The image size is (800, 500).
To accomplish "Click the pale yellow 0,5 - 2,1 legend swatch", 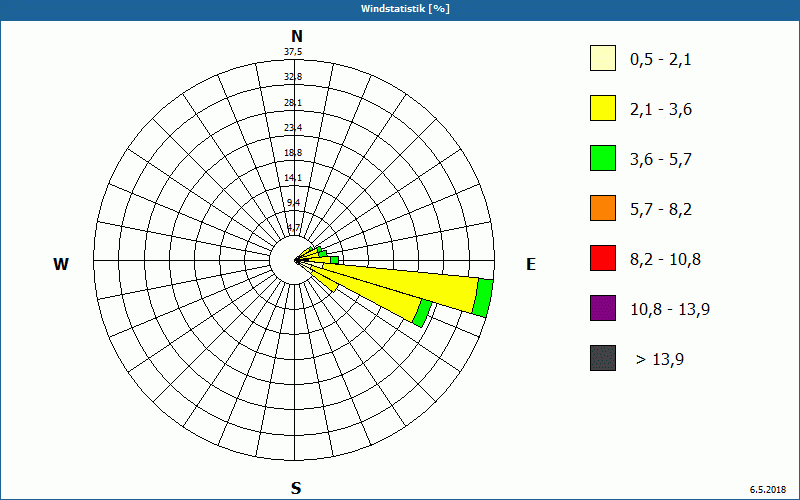I will pyautogui.click(x=603, y=58).
